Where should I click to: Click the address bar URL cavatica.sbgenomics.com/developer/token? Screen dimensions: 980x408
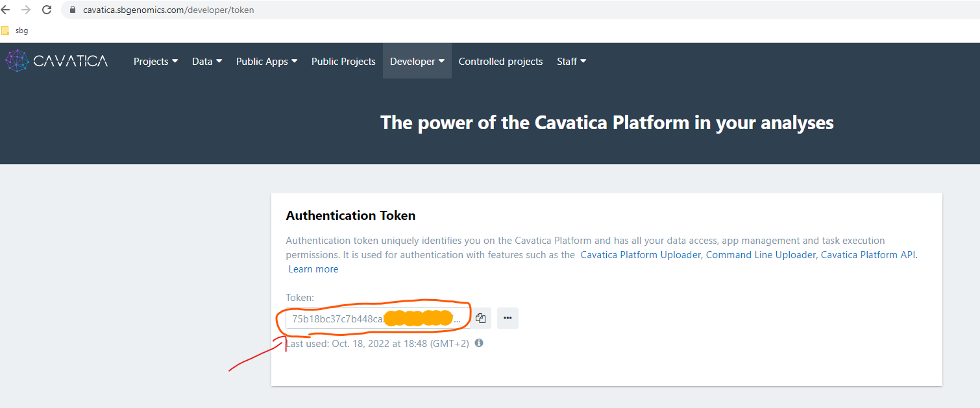click(x=169, y=10)
